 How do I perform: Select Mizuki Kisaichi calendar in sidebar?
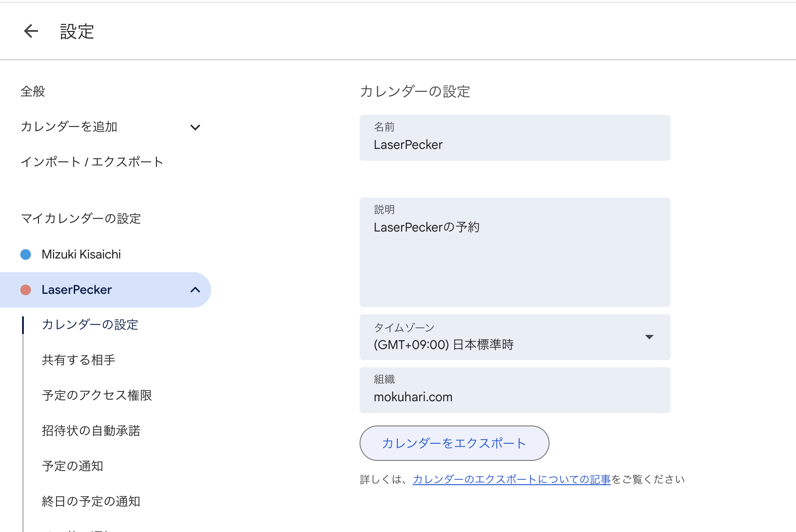pos(81,254)
